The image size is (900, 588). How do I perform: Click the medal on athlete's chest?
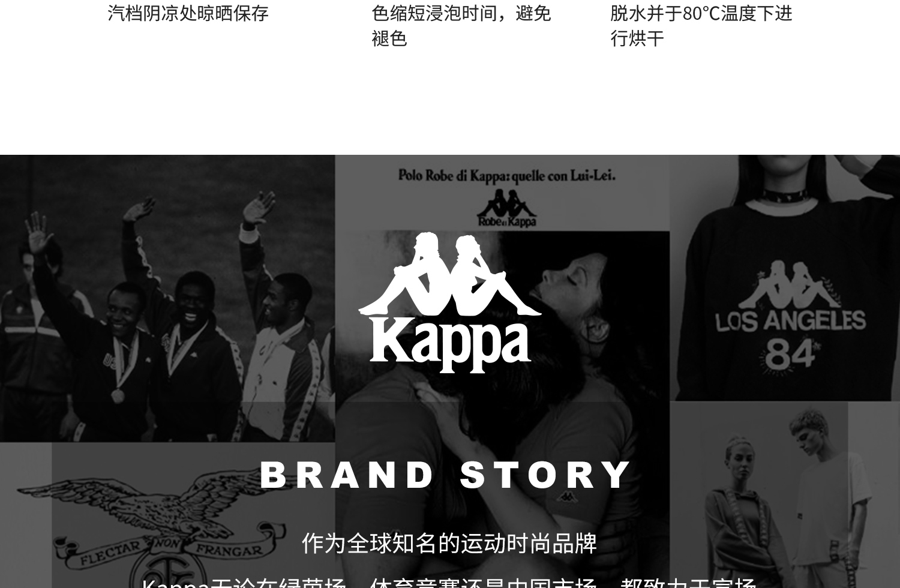tap(118, 395)
